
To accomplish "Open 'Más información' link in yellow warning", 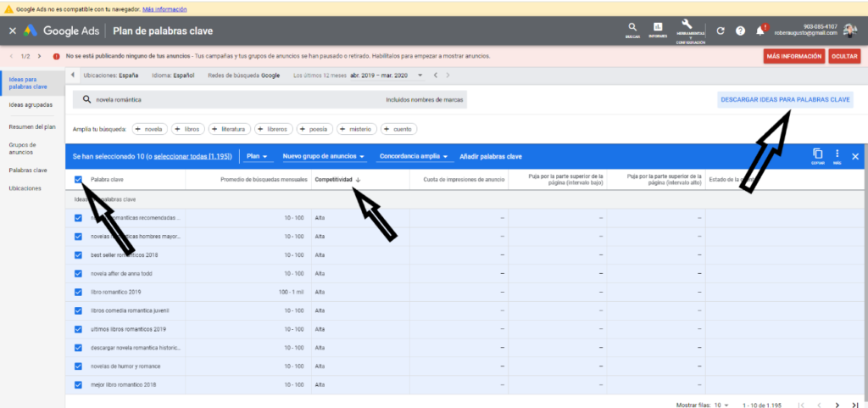I will pyautogui.click(x=164, y=9).
